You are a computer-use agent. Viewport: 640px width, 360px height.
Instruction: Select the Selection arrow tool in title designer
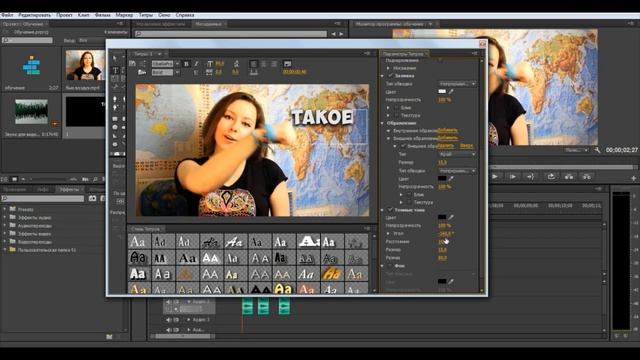coord(115,58)
